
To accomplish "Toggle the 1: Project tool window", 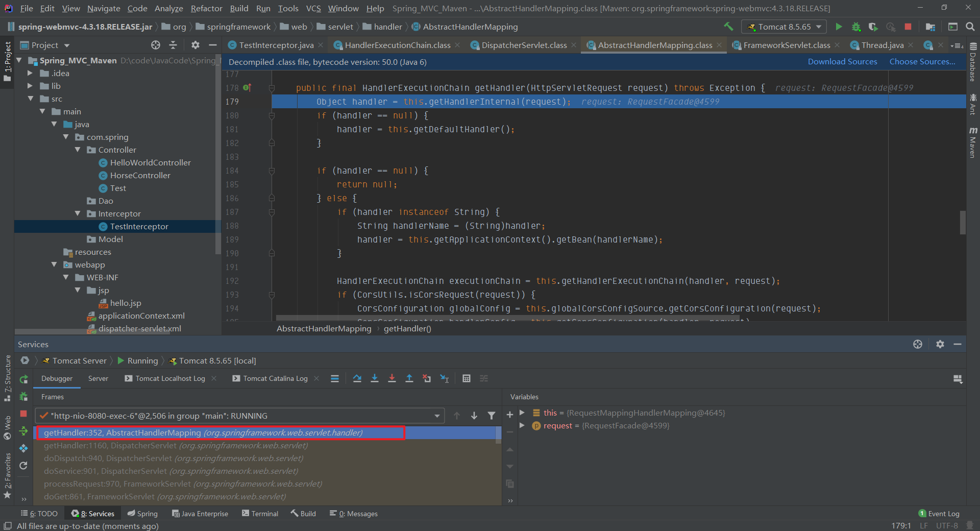I will [7, 61].
